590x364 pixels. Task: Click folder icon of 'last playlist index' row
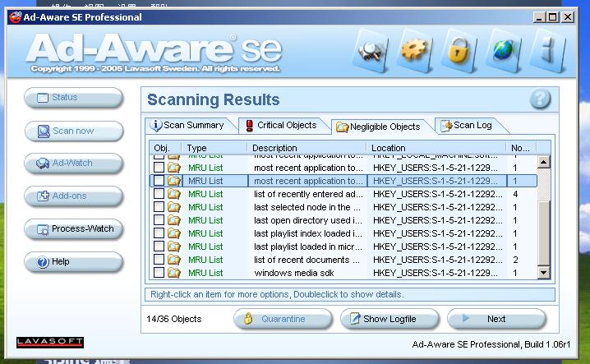(174, 233)
